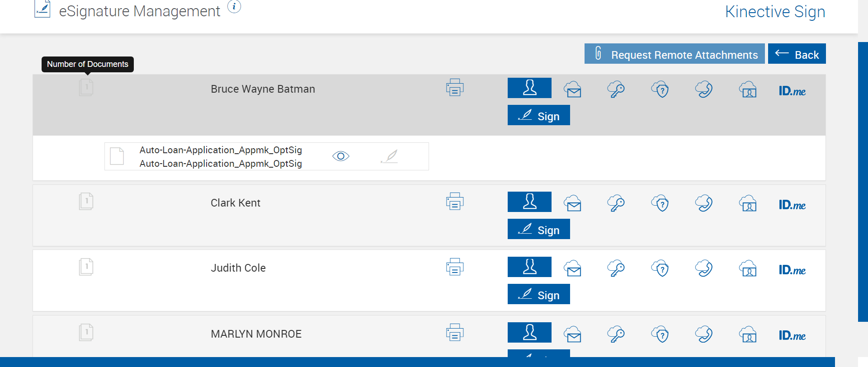Choose photo ID verification for Judith Cole

coord(748,268)
